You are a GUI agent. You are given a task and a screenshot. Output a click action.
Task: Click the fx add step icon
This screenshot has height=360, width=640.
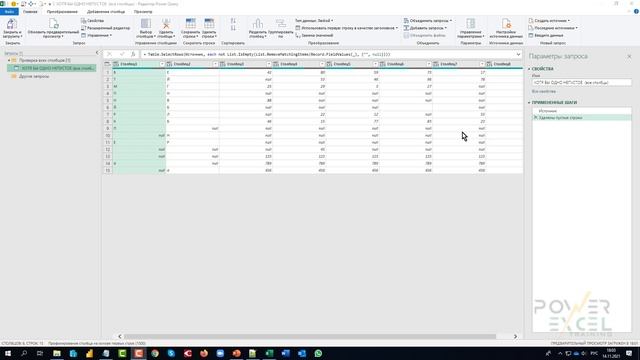(x=133, y=54)
